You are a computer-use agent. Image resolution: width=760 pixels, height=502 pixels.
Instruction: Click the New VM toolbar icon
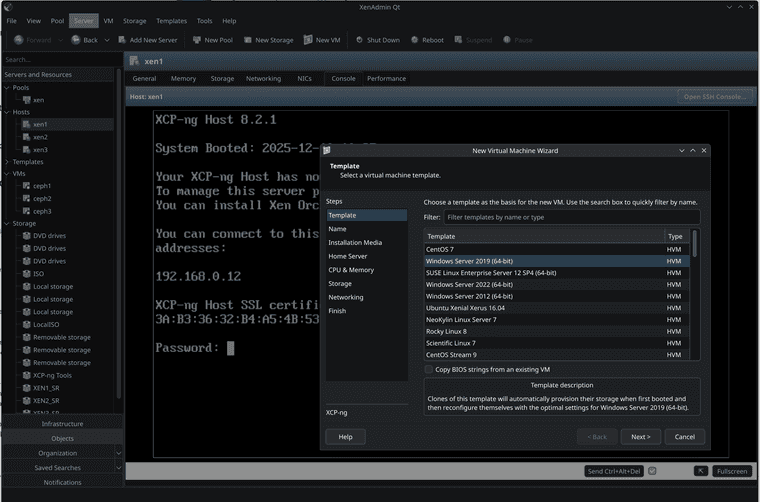coord(306,40)
